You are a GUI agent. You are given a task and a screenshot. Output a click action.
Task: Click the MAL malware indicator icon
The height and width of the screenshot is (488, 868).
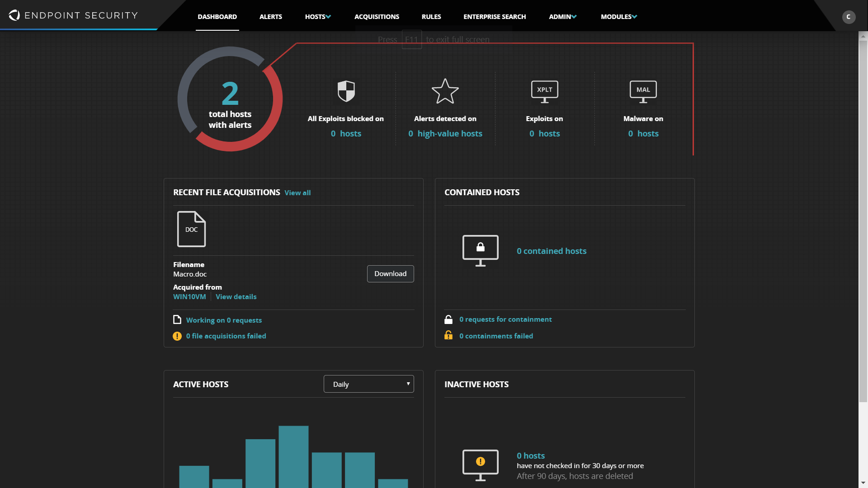click(643, 91)
